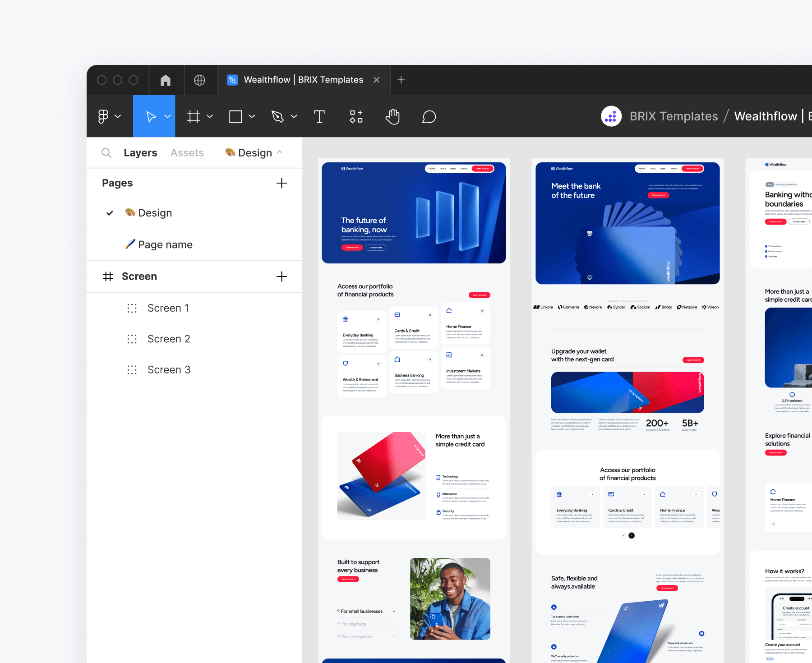Select the Comment tool
Viewport: 812px width, 663px height.
click(x=428, y=116)
